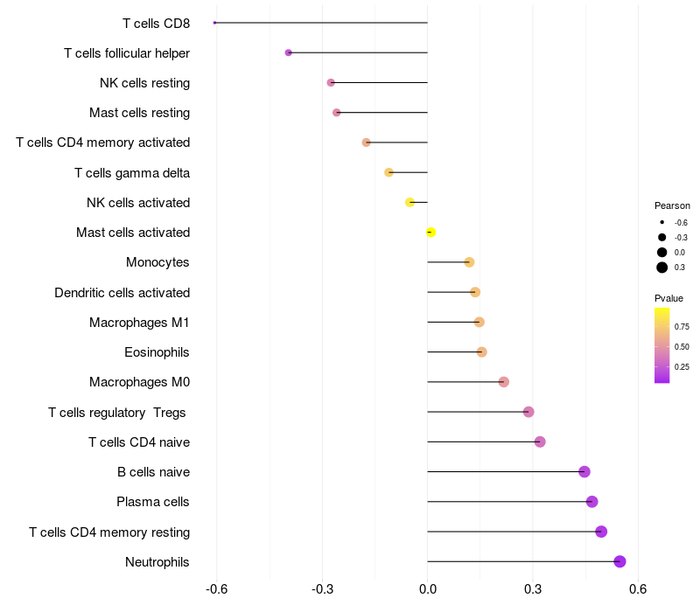
Task: Click the T cells CD4 memory resting dot
Action: [601, 532]
